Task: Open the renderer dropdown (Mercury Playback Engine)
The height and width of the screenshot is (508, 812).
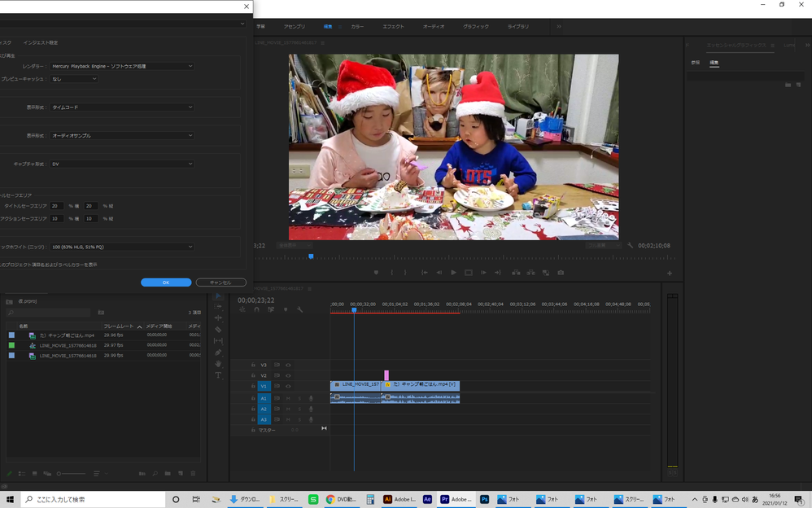Action: pos(122,67)
